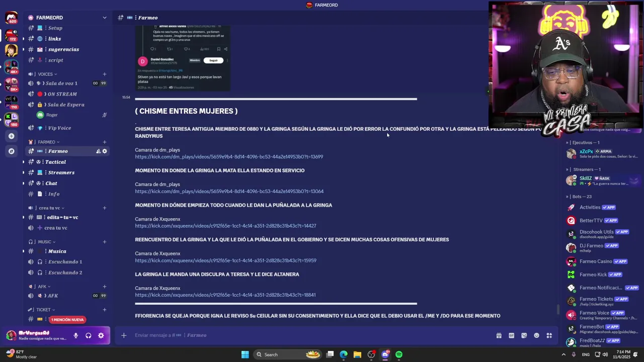Open the GIF picker
The image size is (644, 362).
point(511,335)
